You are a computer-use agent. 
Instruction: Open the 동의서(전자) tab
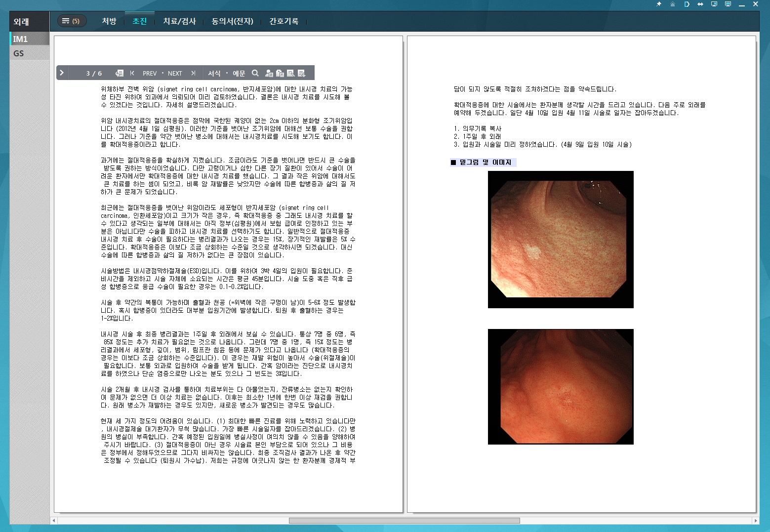point(232,21)
